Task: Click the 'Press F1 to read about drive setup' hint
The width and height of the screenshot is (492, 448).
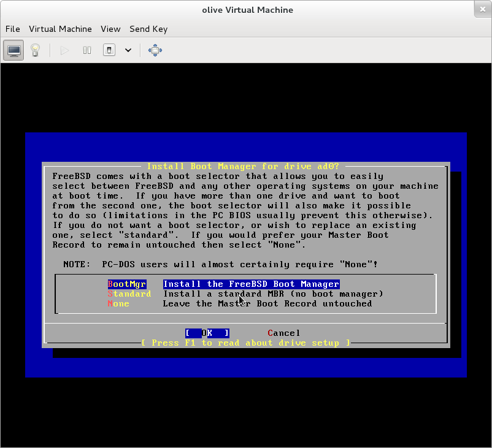Action: click(245, 343)
